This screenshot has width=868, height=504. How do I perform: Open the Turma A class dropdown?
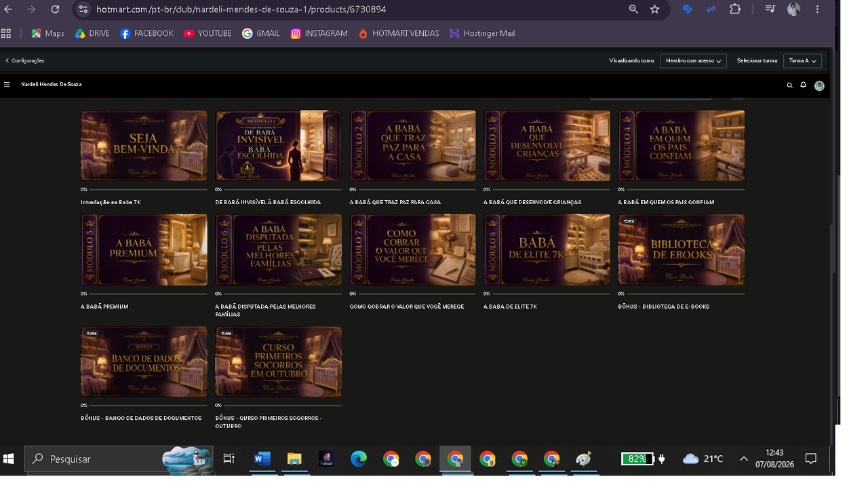(x=802, y=61)
